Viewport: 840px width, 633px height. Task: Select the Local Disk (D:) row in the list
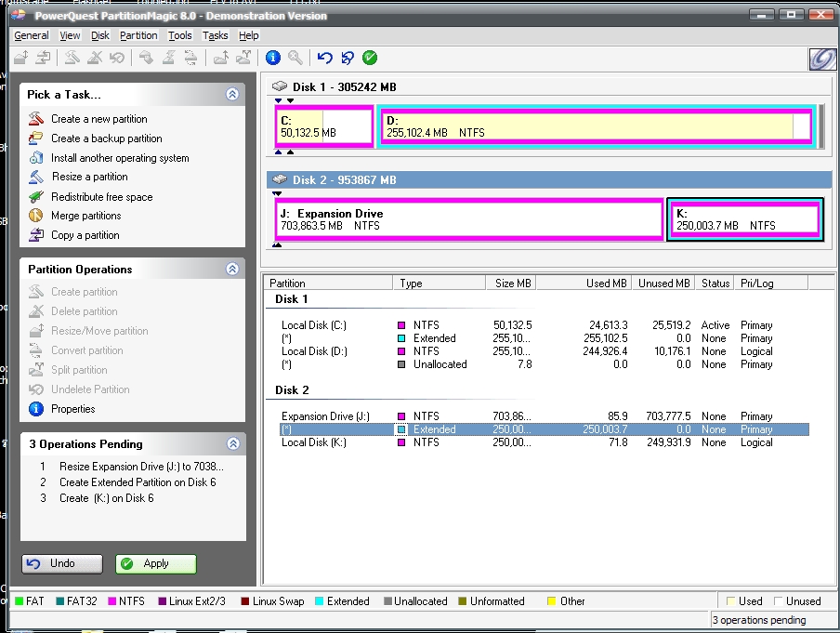(544, 351)
